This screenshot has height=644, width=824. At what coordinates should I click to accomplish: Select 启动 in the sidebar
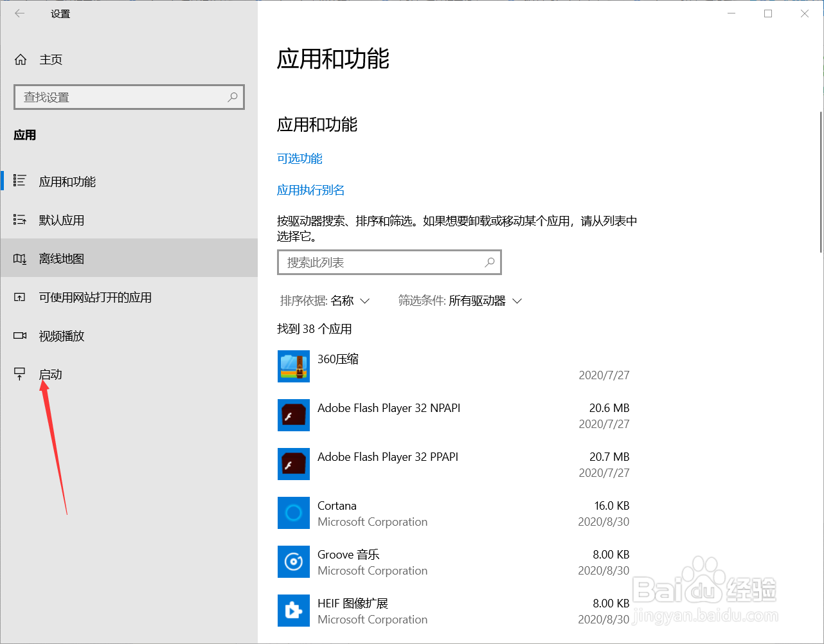point(129,374)
